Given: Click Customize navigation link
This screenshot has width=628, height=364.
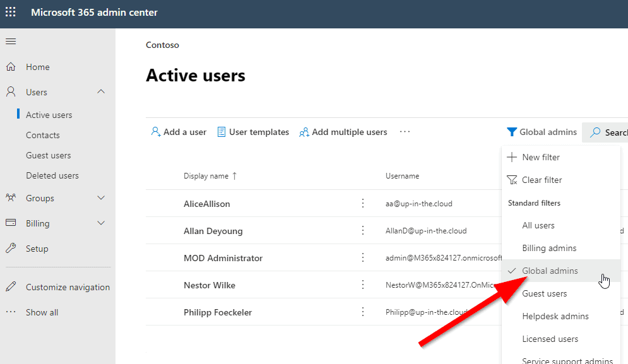Looking at the screenshot, I should [x=68, y=287].
